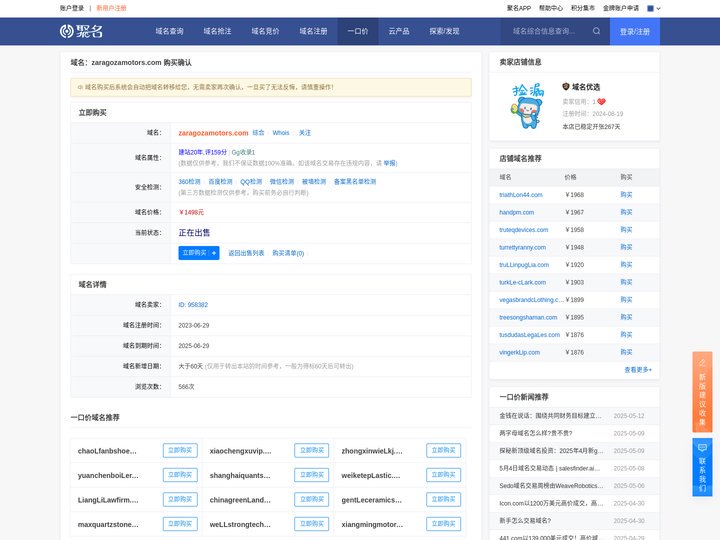The height and width of the screenshot is (540, 720).
Task: Click the 建站20年,评159分 attribute link
Action: coord(202,152)
